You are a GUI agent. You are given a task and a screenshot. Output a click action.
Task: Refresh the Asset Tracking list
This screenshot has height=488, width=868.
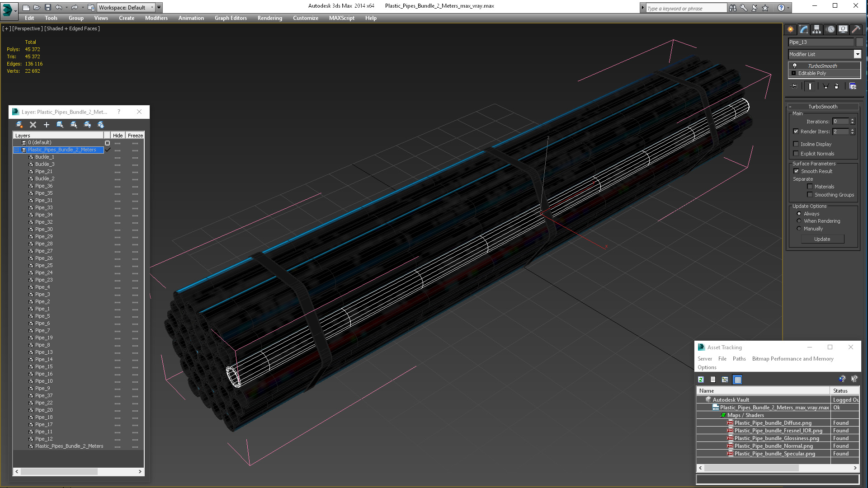click(x=701, y=380)
